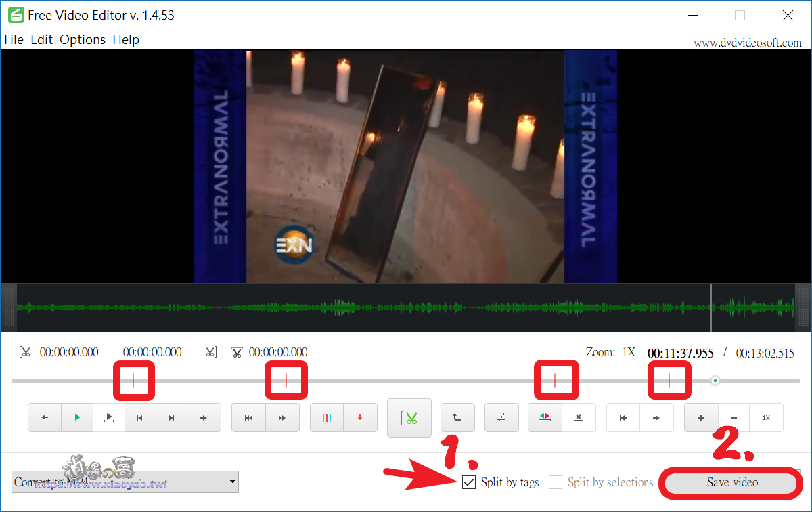
Task: Zoom out timeline with minus button
Action: (x=734, y=418)
